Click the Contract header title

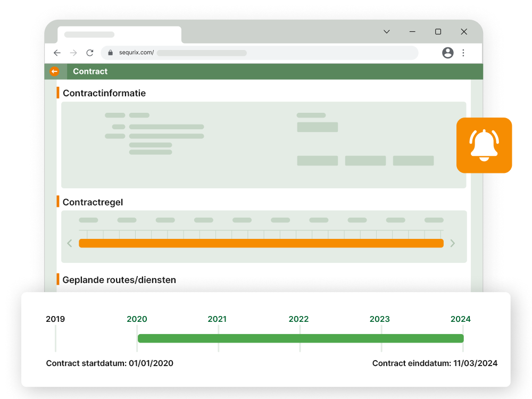pyautogui.click(x=90, y=71)
